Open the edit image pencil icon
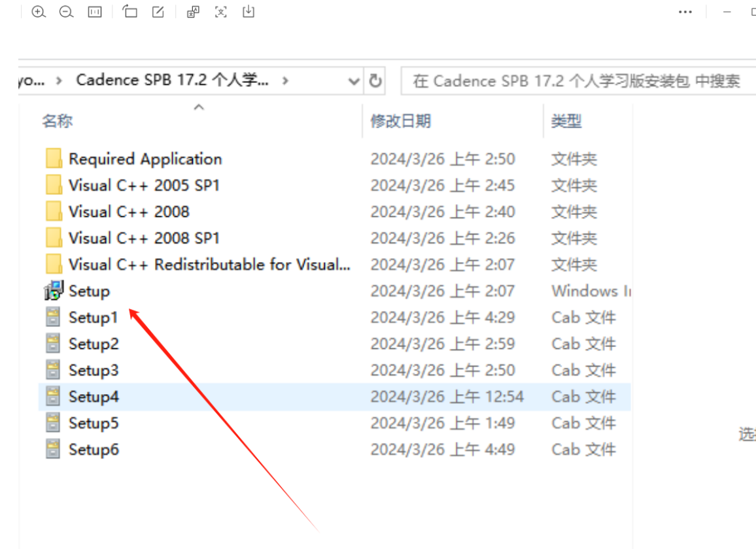Viewport: 756px width, 549px height. pyautogui.click(x=158, y=12)
